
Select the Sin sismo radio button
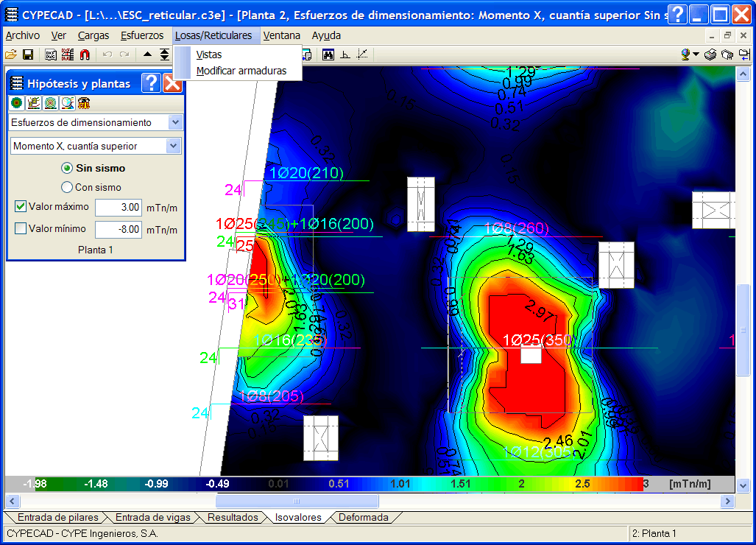coord(67,168)
